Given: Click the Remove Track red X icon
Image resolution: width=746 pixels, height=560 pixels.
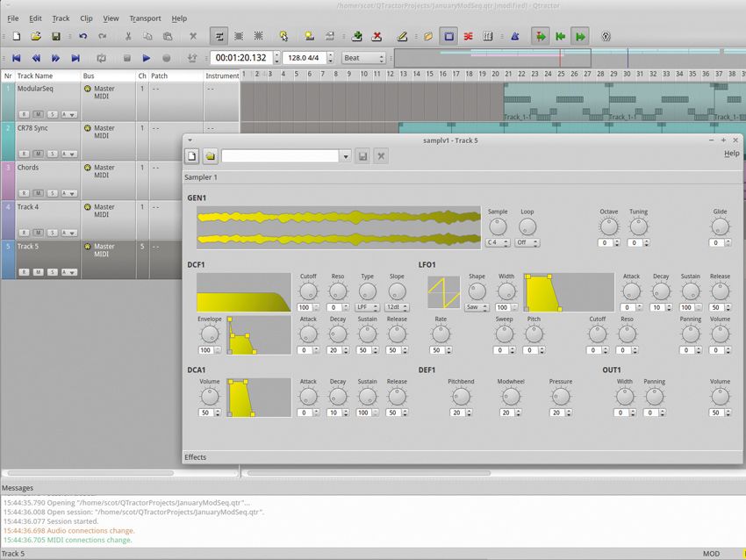Looking at the screenshot, I should coord(377,37).
